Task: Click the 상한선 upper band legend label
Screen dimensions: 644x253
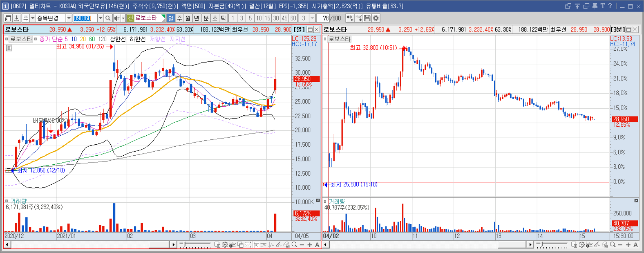Action: pyautogui.click(x=118, y=39)
